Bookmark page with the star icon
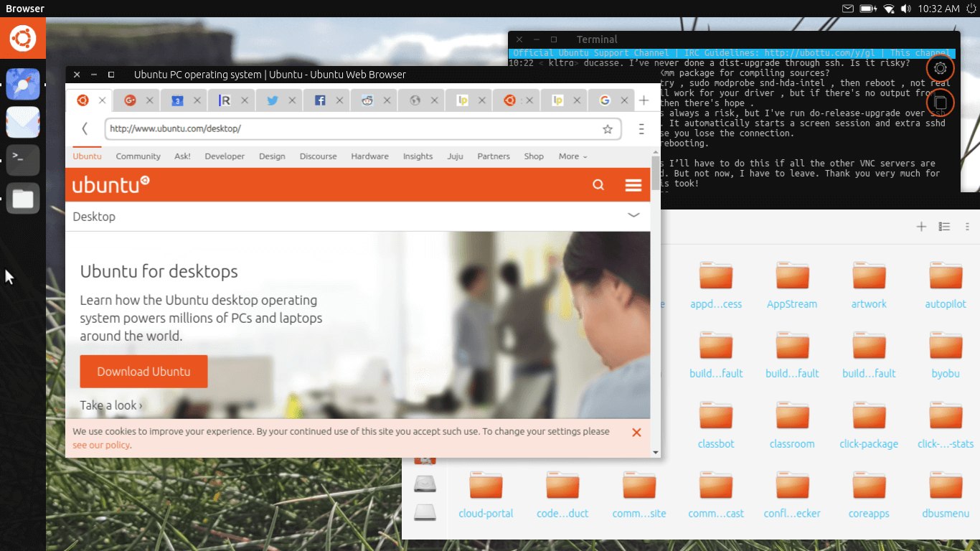The width and height of the screenshot is (980, 551). coord(608,129)
